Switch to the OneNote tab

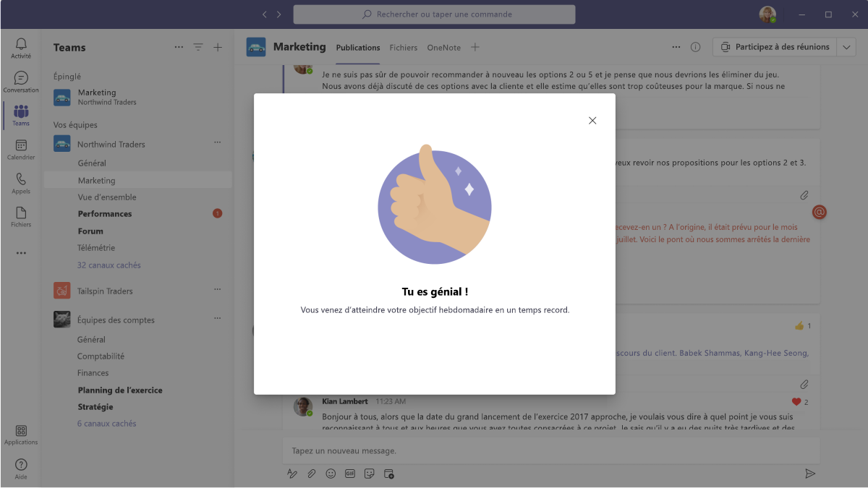click(443, 48)
